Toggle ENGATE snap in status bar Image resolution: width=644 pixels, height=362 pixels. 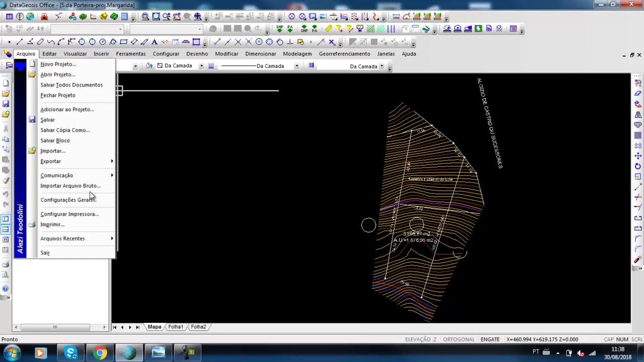490,339
